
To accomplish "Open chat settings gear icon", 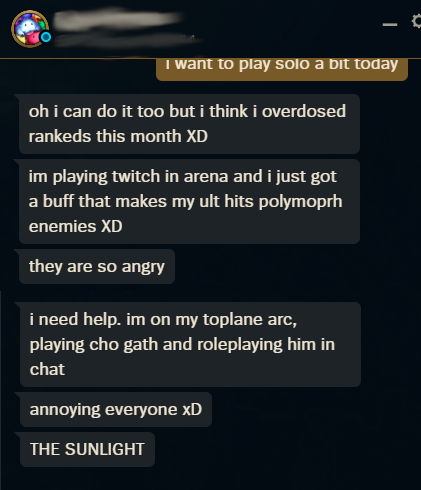I will (x=417, y=21).
